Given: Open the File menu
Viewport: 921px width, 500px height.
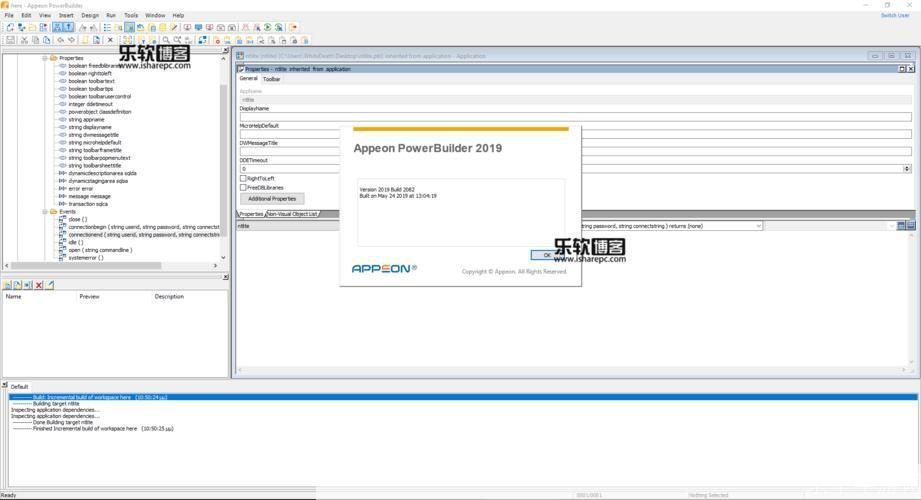Looking at the screenshot, I should pyautogui.click(x=9, y=15).
